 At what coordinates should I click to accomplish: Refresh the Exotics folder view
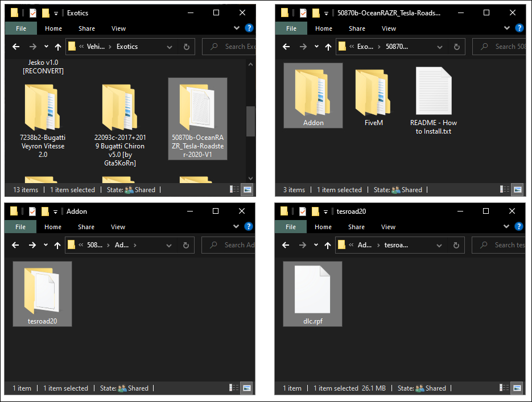click(x=186, y=47)
